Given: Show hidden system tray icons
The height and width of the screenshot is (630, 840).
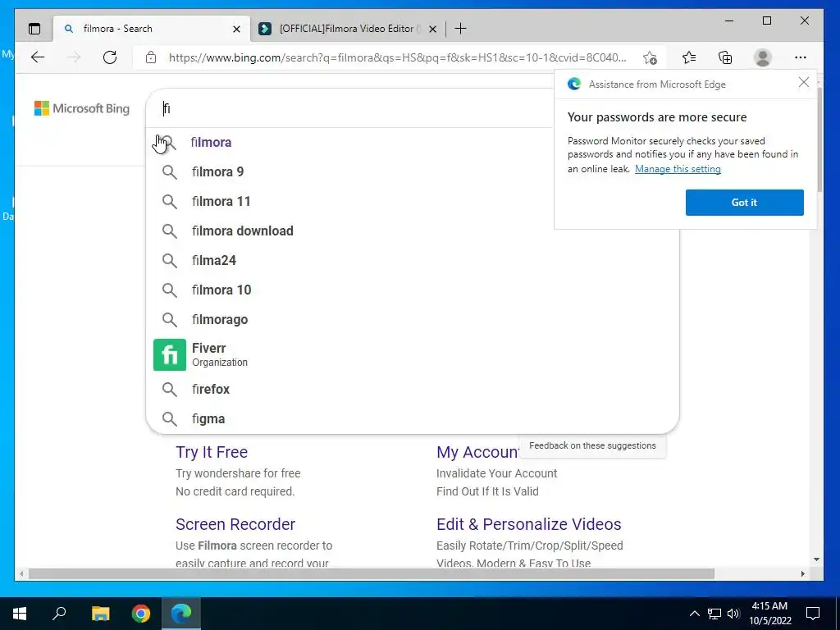Looking at the screenshot, I should coord(694,614).
